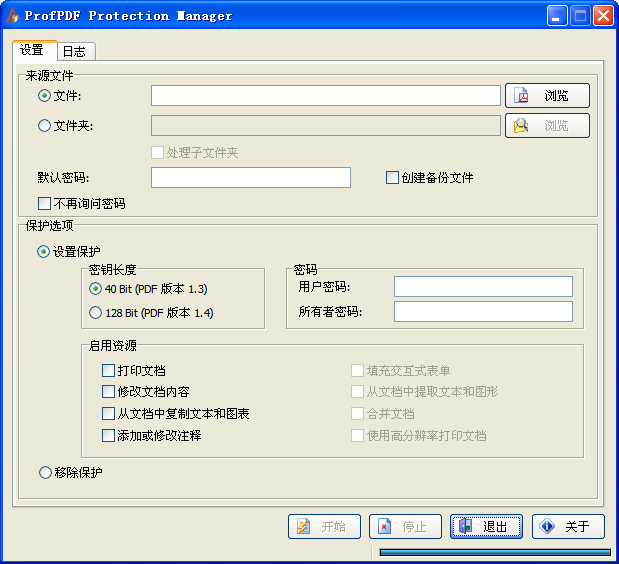The image size is (619, 564).
Task: Choose 40 Bit (PDF 版本 1.3) key length
Action: 96,289
